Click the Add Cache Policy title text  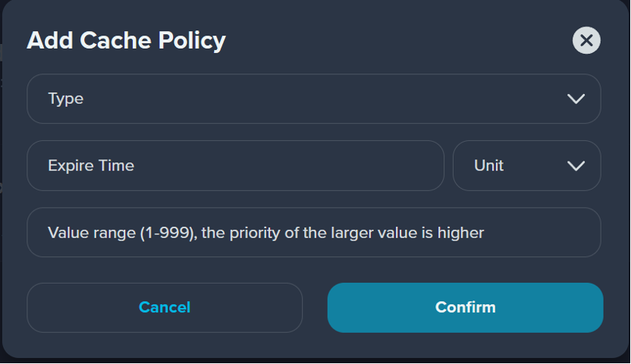click(x=126, y=41)
